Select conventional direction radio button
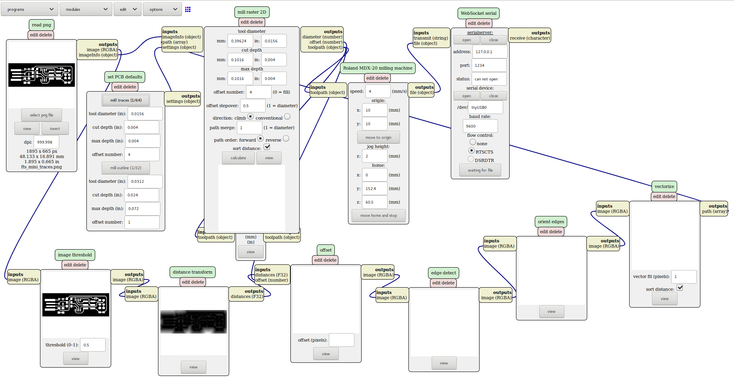Image resolution: width=734 pixels, height=378 pixels. pyautogui.click(x=287, y=117)
